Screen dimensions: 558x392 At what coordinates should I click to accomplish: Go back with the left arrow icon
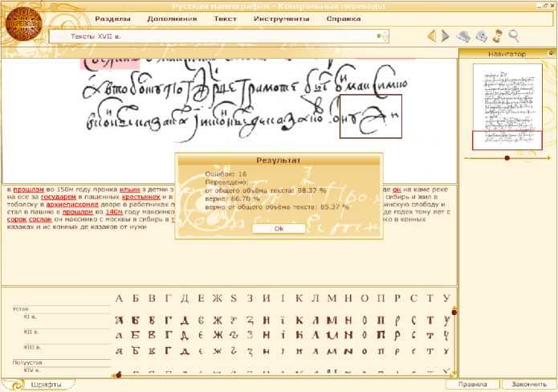click(432, 36)
